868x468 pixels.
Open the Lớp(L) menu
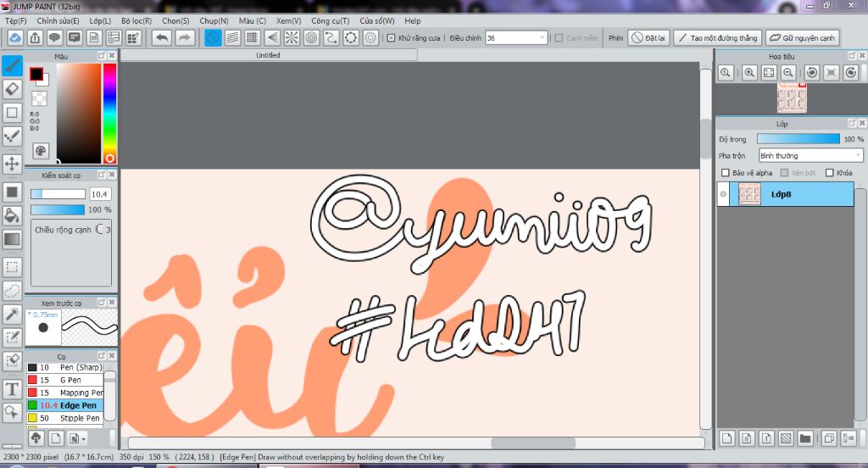[x=100, y=20]
